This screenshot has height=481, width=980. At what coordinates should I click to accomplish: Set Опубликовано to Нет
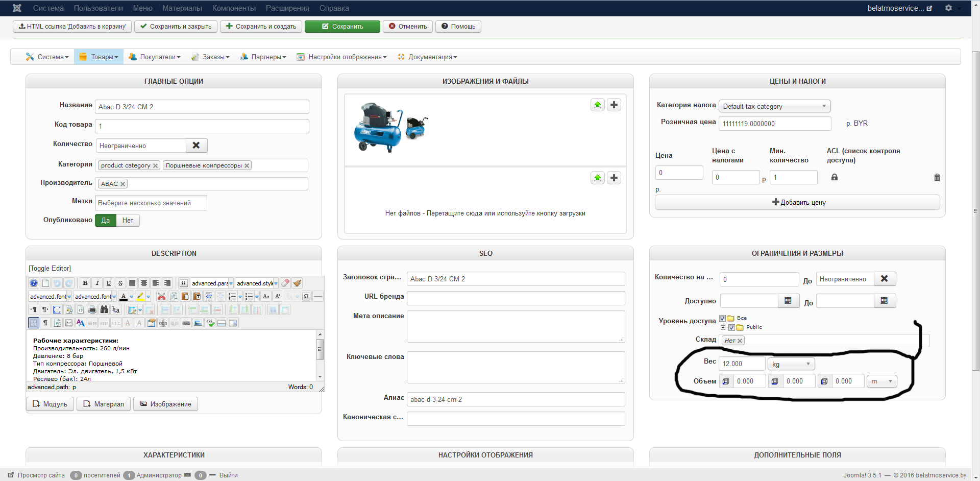point(128,221)
